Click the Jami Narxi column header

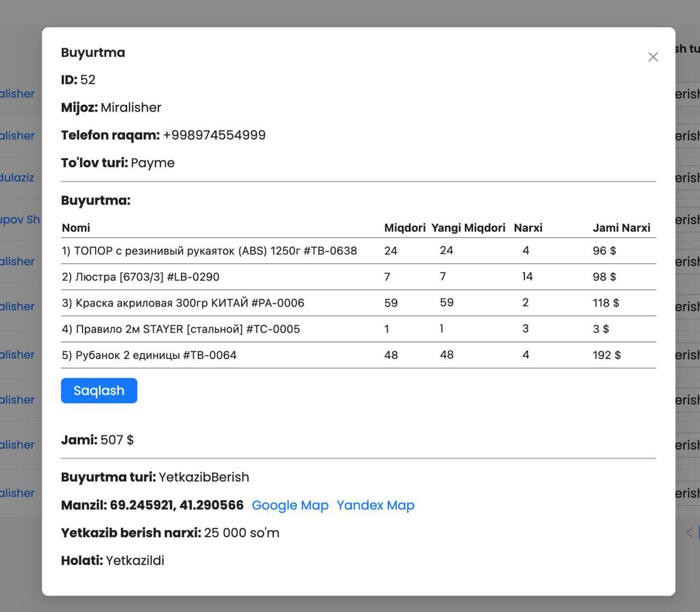click(621, 228)
